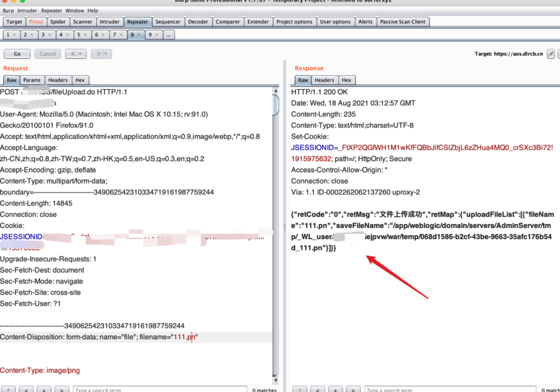Click the Cancel button
Viewport: 560px width, 392px height.
(47, 54)
